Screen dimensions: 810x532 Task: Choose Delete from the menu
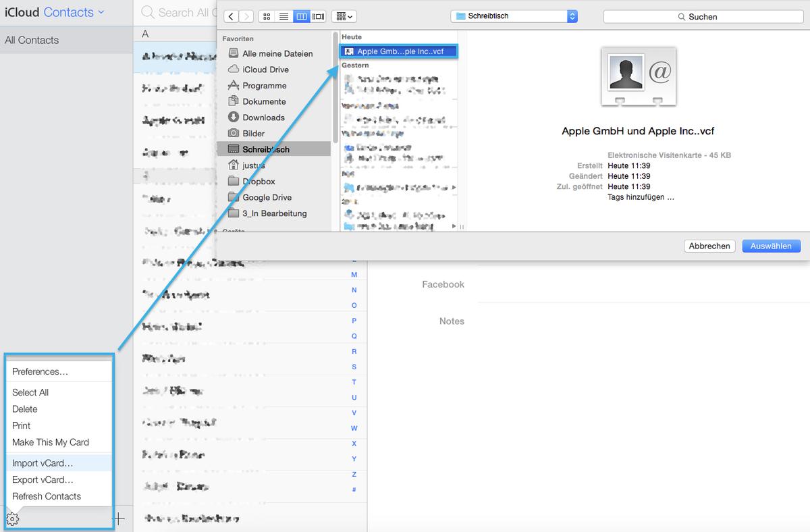click(x=59, y=409)
